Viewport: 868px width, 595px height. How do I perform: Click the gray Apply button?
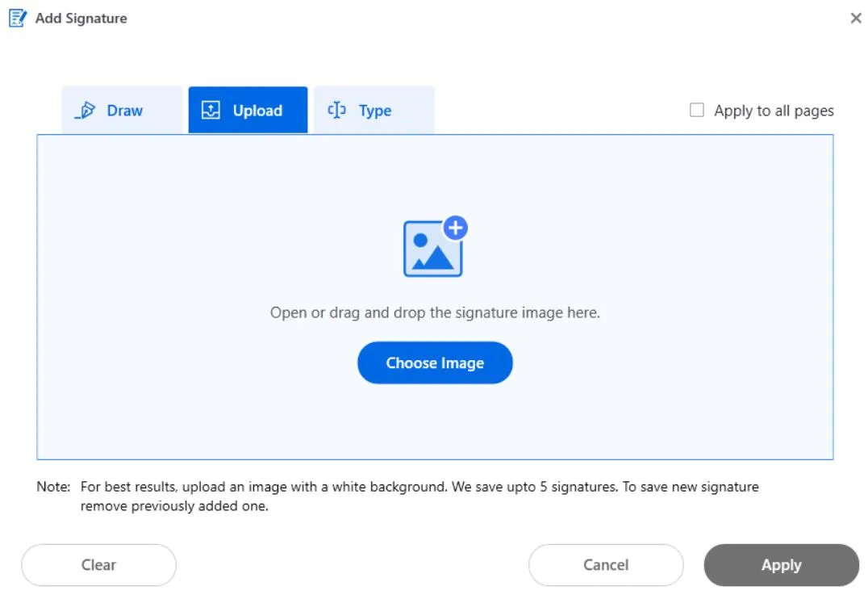click(781, 565)
